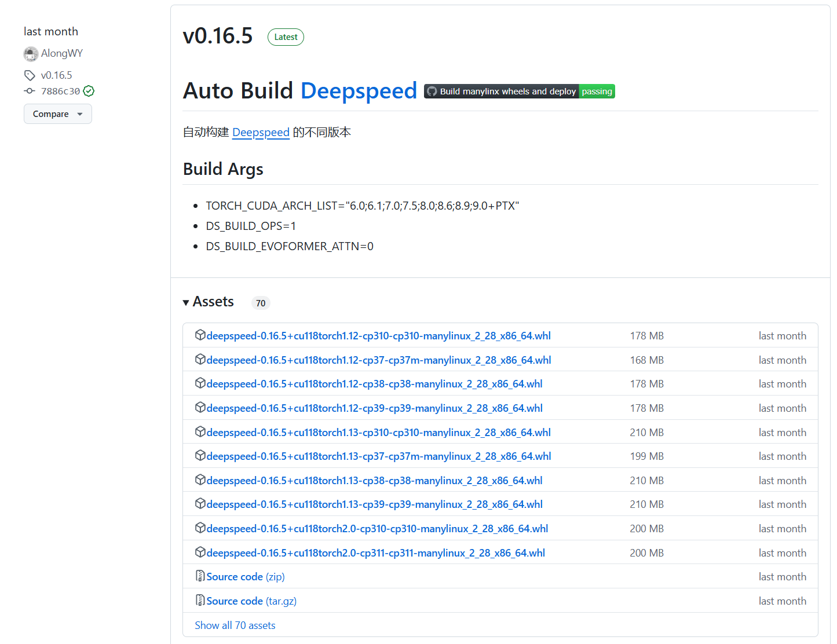Click package icon for cu118torch2.0-cp311 wheel
This screenshot has height=644, width=837.
click(x=200, y=552)
